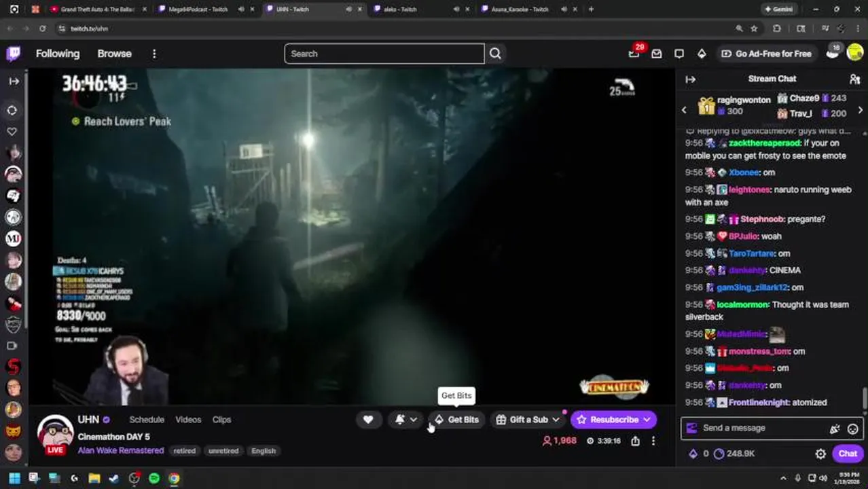
Task: Open Steam from the taskbar
Action: point(114,478)
